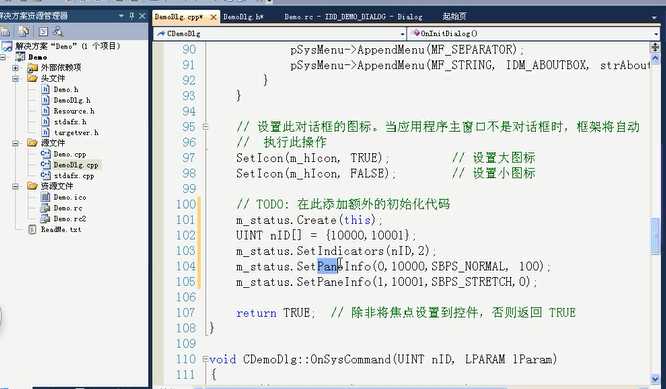Click the Demo.h header file icon

point(45,89)
